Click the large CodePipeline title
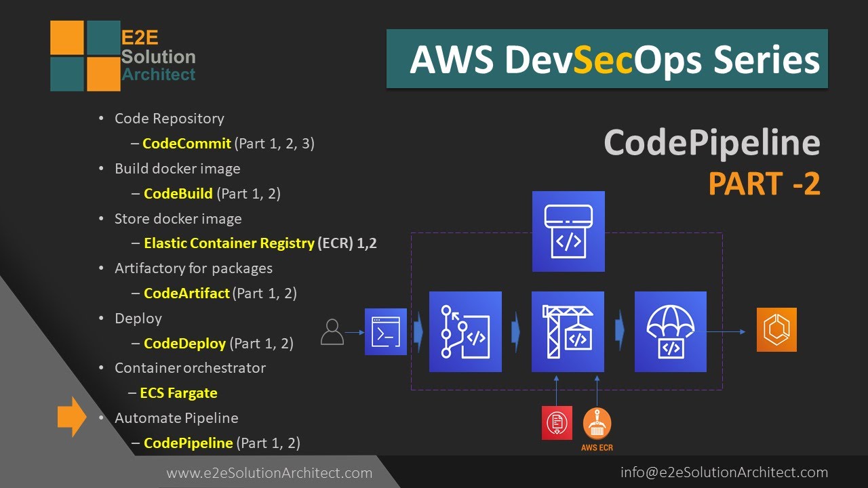The width and height of the screenshot is (868, 488). 712,143
